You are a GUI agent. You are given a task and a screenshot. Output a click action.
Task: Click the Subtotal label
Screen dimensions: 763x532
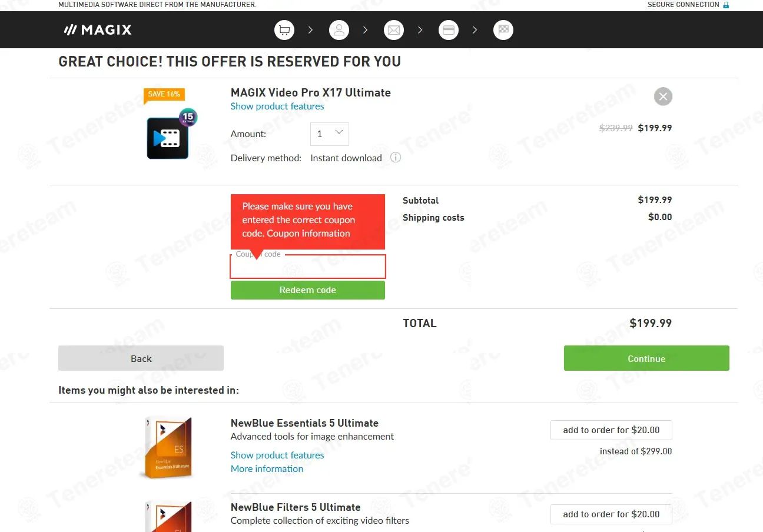point(420,200)
